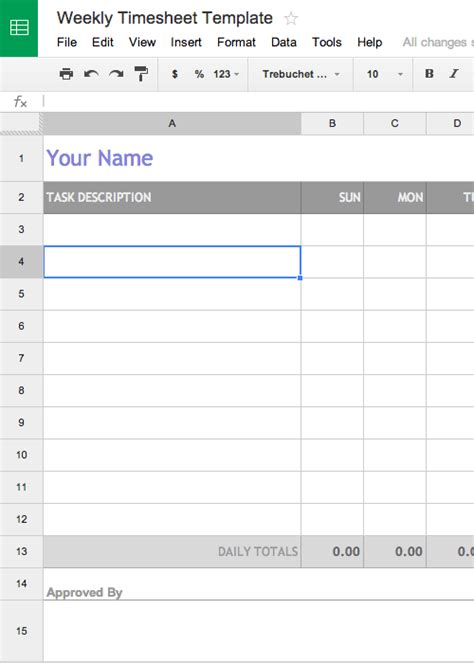
Task: Click the Undo arrow icon
Action: pos(91,74)
